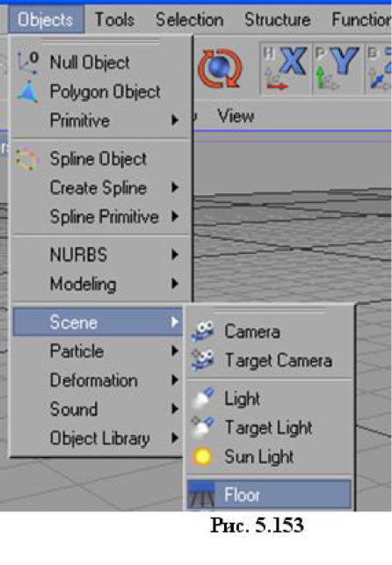Expand the NURBS submenu arrow
The image size is (392, 565).
(175, 255)
